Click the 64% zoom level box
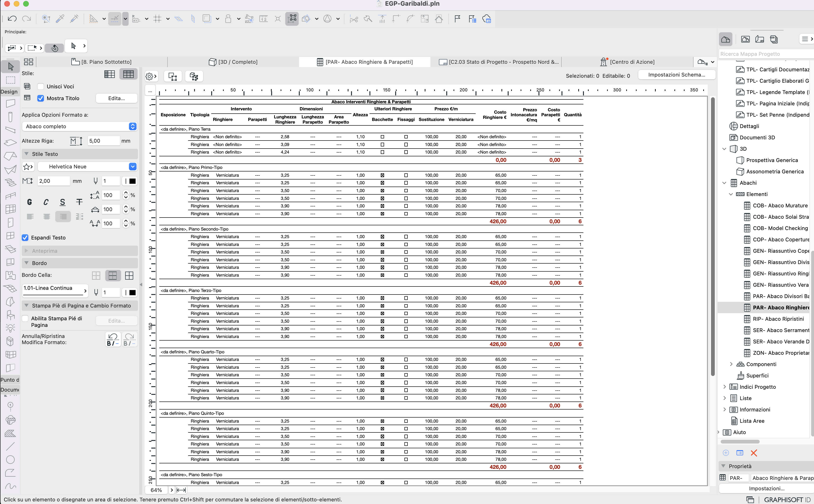The height and width of the screenshot is (504, 814). tap(156, 490)
